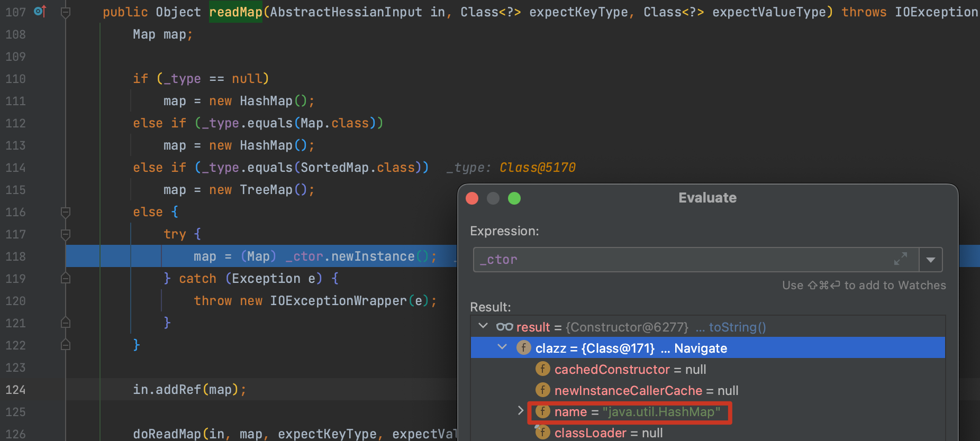
Task: Collapse the try block fold at line 117
Action: (66, 234)
